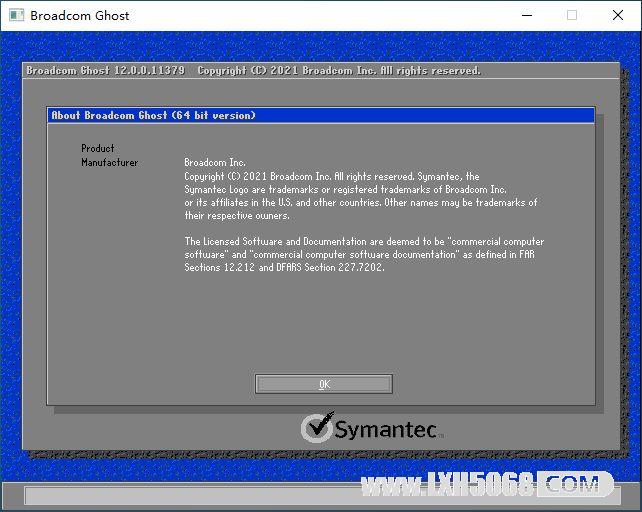Click the 'Sections 12.212 and DFARS Section 227.7202.' line
Viewport: 642px width, 512px height.
[x=284, y=267]
